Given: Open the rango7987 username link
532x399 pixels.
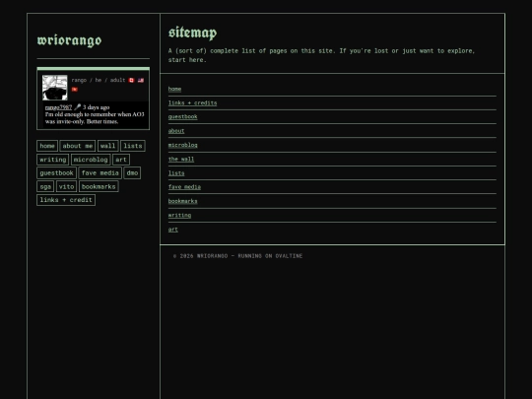Looking at the screenshot, I should (58, 107).
